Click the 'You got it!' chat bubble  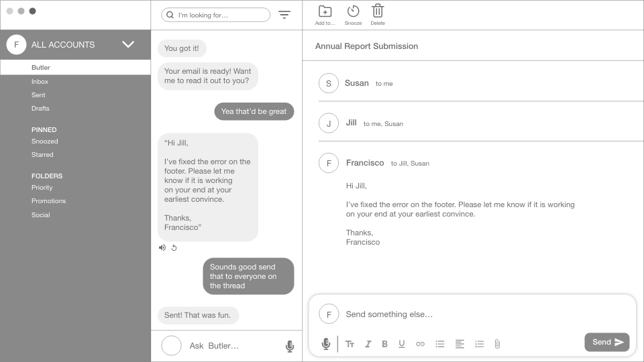182,48
